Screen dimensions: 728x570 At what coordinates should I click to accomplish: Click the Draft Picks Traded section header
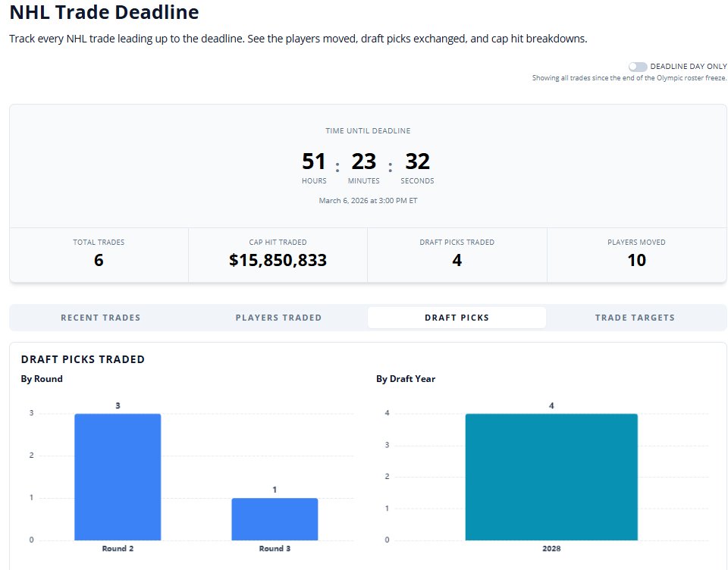pos(83,359)
